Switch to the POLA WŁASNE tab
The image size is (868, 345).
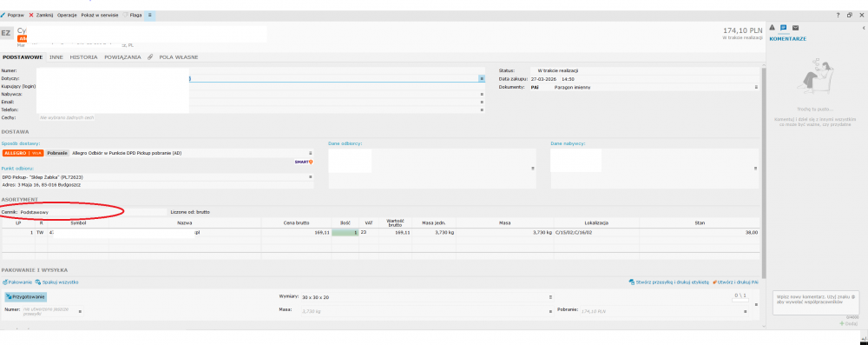[178, 57]
